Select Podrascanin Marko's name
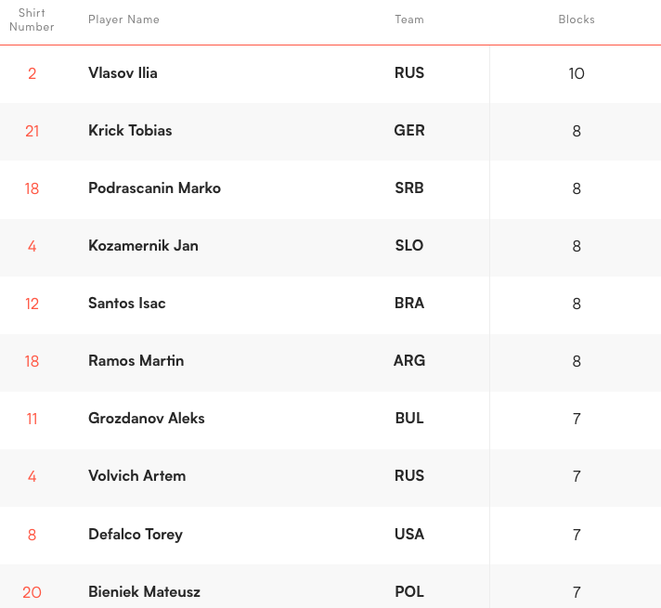 point(154,188)
